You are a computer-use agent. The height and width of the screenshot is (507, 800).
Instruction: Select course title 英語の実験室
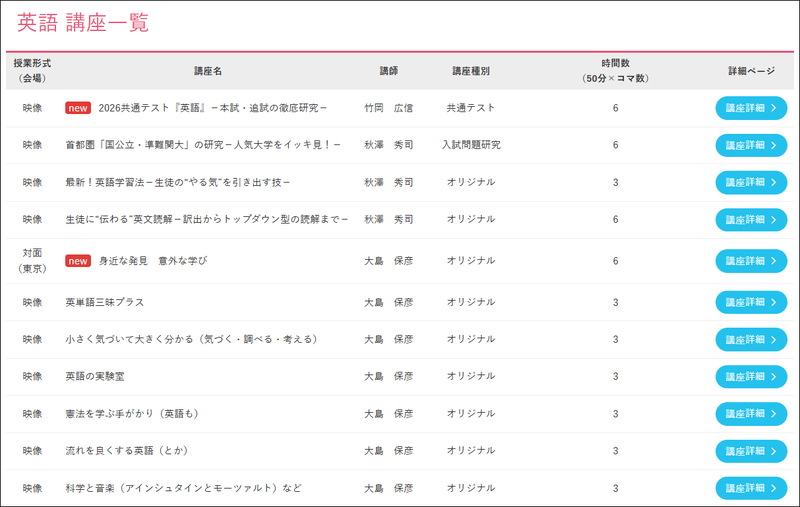click(x=95, y=377)
